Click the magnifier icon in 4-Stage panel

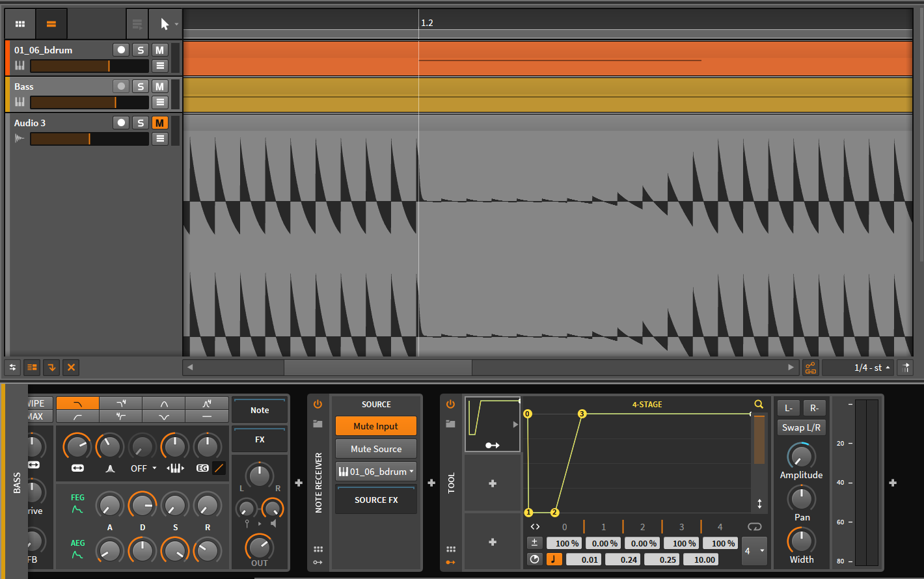758,405
